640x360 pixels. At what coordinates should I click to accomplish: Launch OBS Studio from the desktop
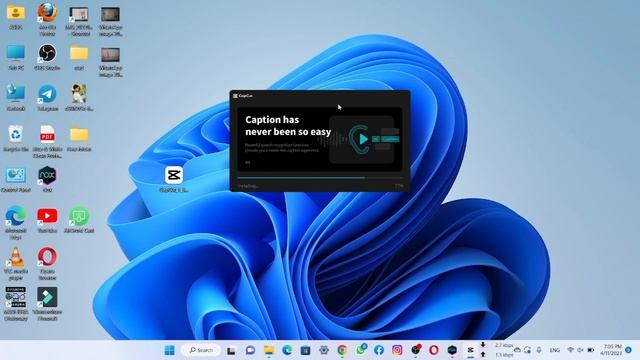click(x=47, y=53)
